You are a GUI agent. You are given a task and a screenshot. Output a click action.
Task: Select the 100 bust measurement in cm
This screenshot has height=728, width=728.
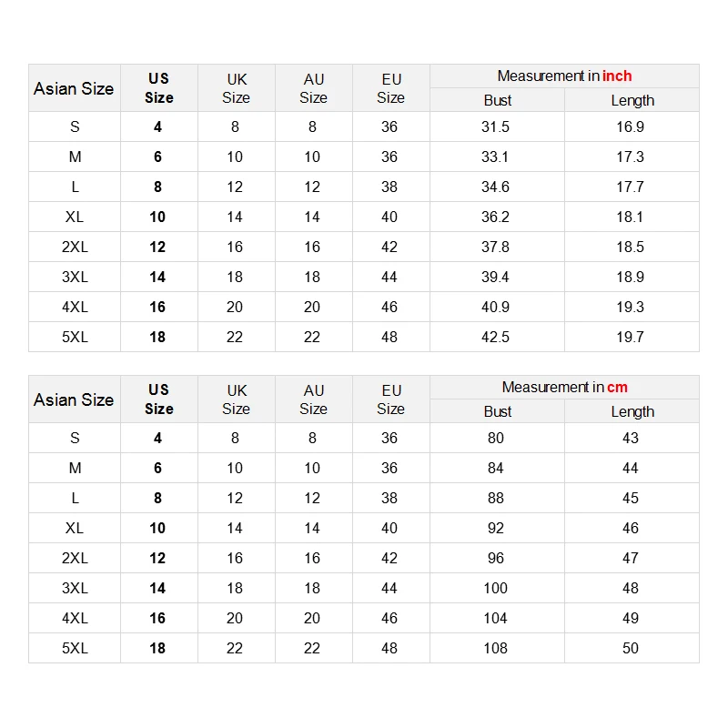(495, 588)
